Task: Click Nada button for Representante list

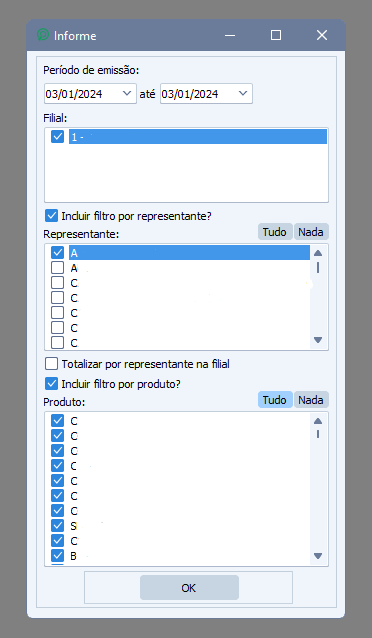Action: tap(311, 232)
